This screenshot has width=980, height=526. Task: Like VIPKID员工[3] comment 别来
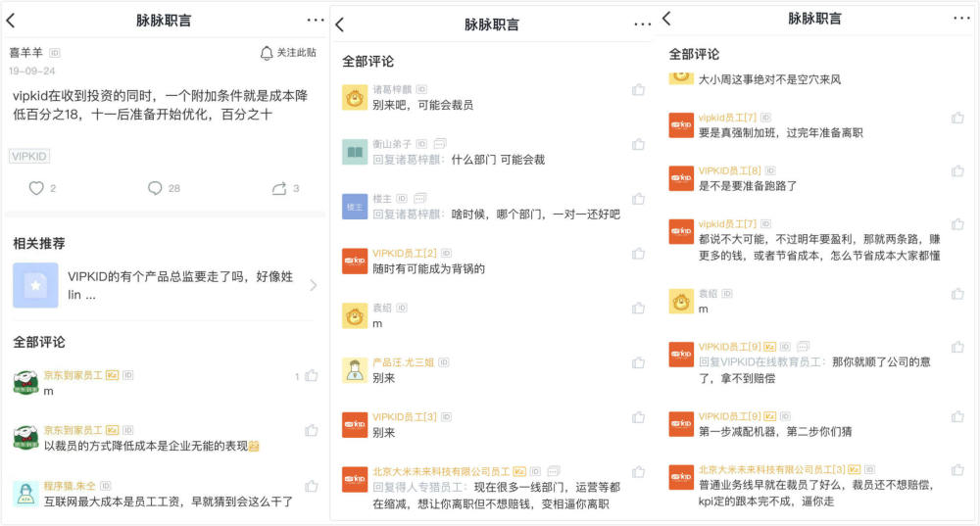click(x=638, y=417)
